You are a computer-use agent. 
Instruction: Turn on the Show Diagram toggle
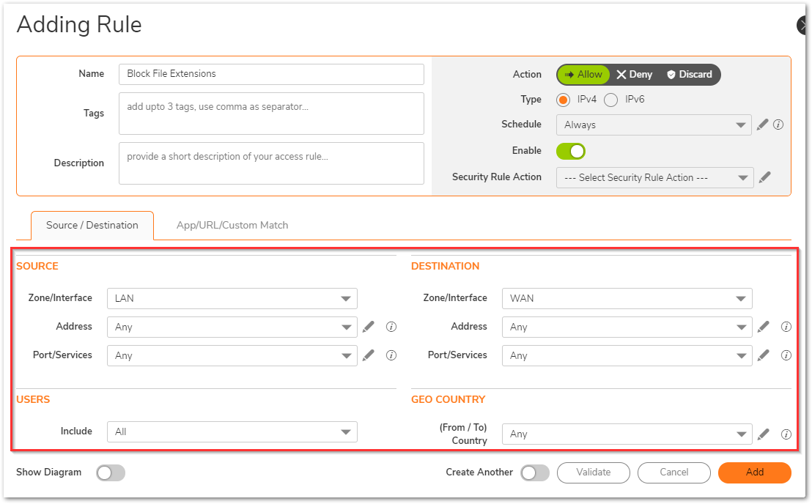(111, 473)
